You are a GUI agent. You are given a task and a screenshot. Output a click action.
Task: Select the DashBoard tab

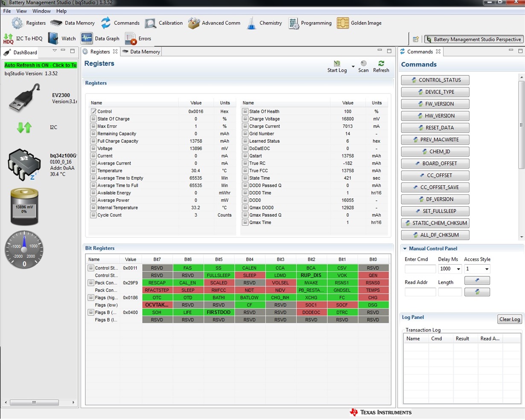(x=21, y=52)
